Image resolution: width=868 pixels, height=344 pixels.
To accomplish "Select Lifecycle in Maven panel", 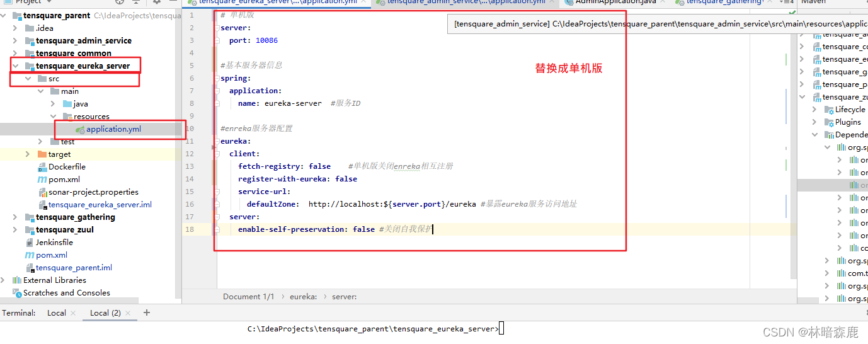I will click(x=850, y=110).
